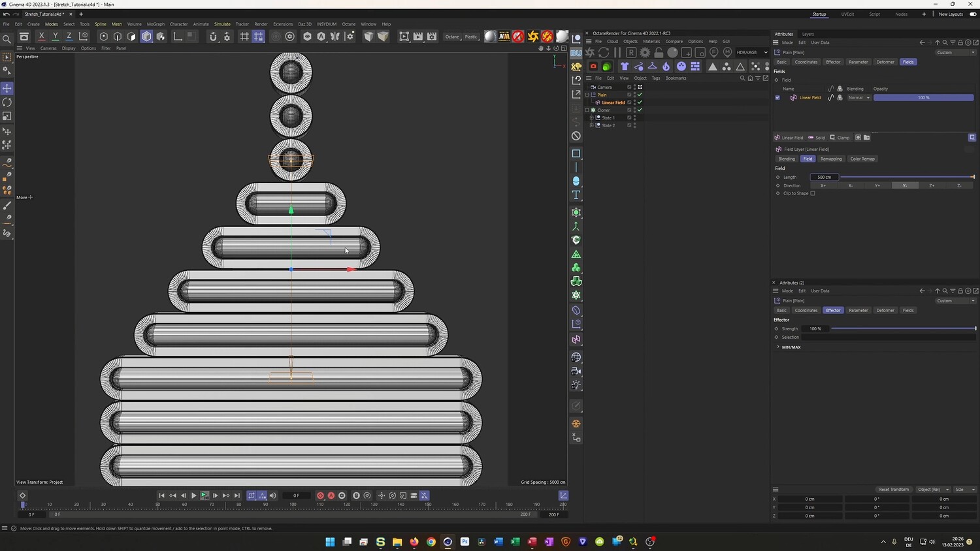Image resolution: width=980 pixels, height=551 pixels.
Task: Open the upper Custom layout dropdown
Action: click(955, 52)
